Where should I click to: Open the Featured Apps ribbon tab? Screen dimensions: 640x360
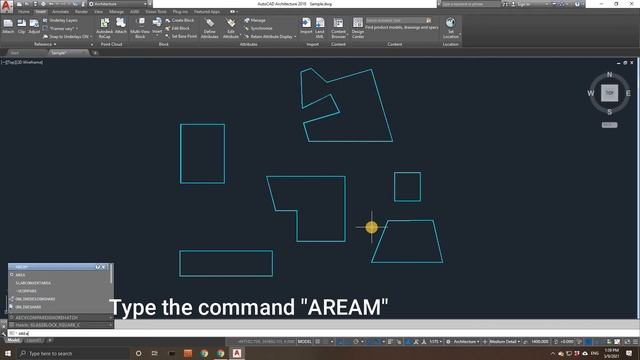(x=207, y=12)
